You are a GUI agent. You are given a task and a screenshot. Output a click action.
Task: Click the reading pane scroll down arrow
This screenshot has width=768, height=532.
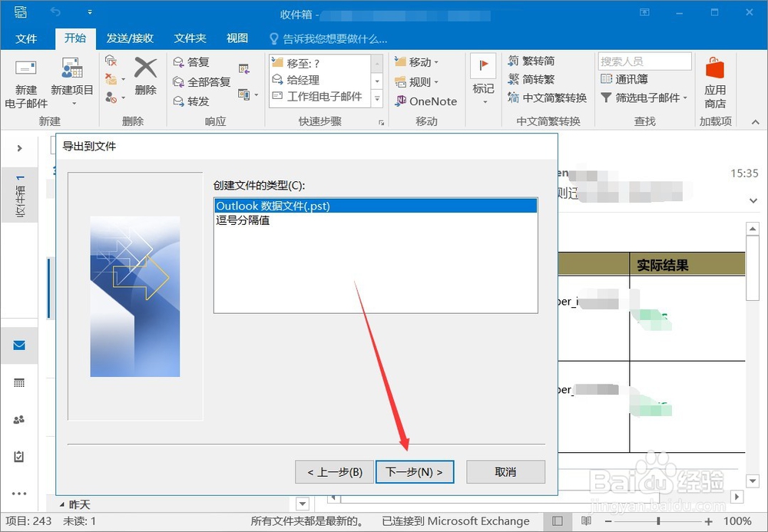click(x=753, y=481)
